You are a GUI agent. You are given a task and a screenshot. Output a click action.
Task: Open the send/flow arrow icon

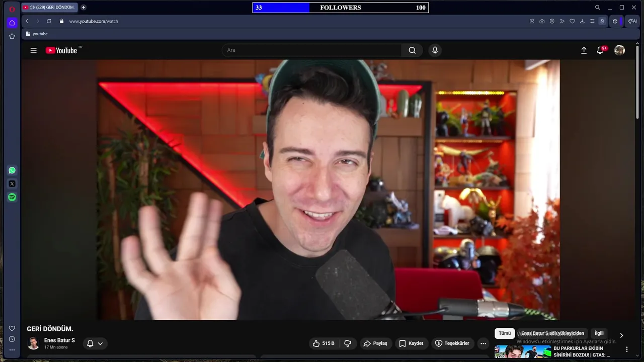pos(562,21)
